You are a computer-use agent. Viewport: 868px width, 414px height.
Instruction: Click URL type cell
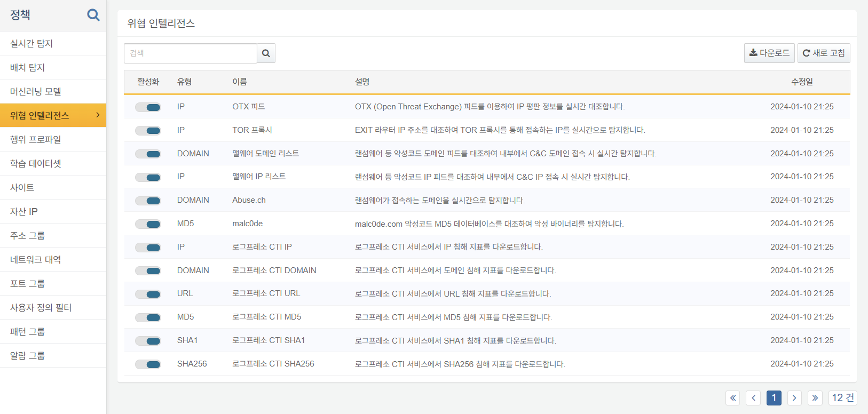coord(185,293)
